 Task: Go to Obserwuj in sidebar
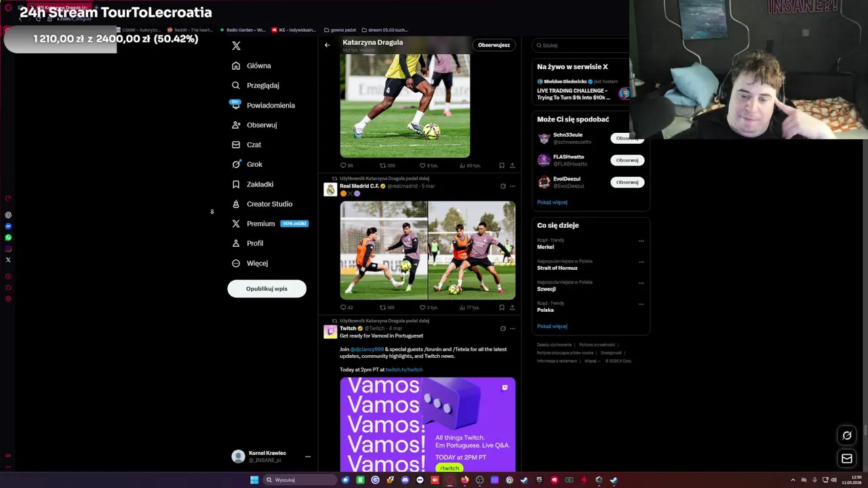pos(254,125)
